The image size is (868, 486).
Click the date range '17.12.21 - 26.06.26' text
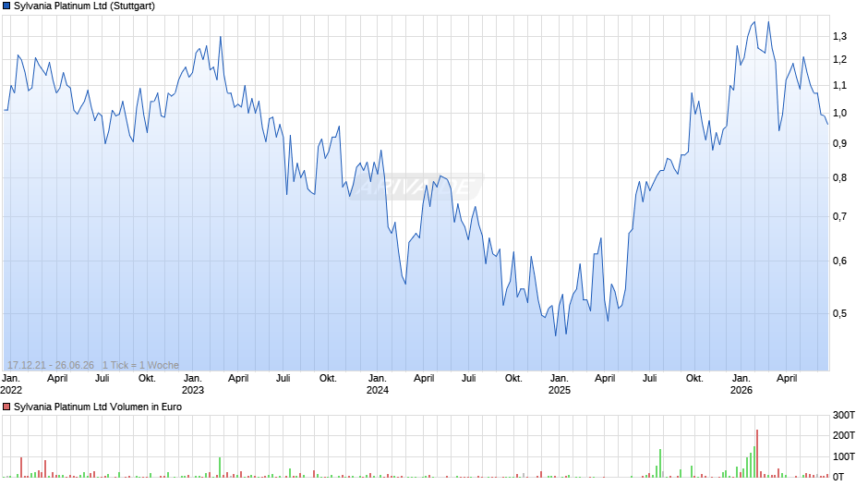tap(51, 365)
